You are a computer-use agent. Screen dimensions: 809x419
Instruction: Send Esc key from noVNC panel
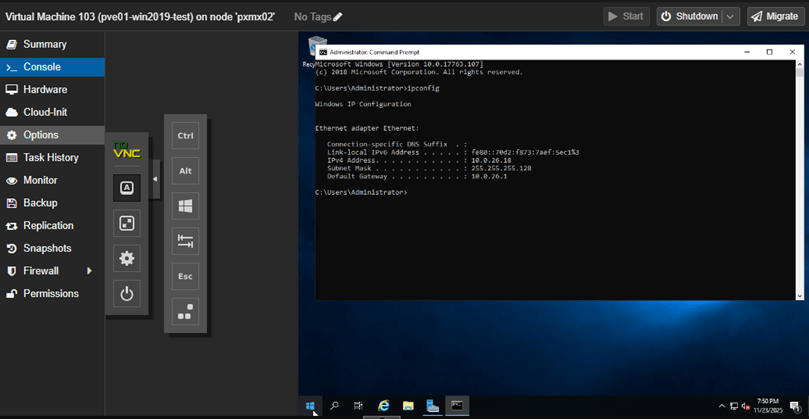[185, 276]
